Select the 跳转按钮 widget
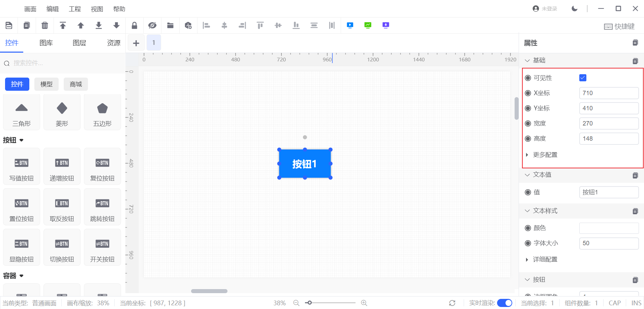Viewport: 644px width, 309px height. coord(102,207)
